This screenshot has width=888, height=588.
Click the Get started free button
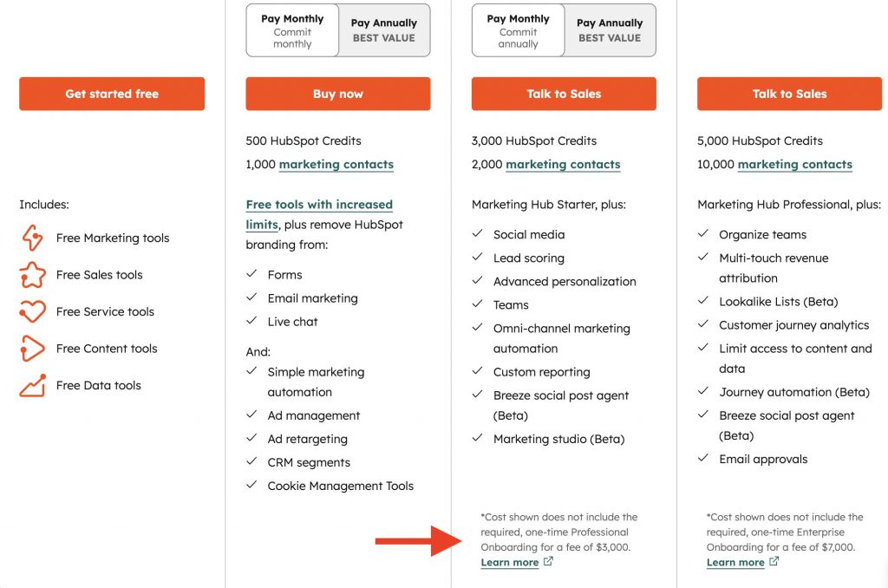tap(111, 94)
